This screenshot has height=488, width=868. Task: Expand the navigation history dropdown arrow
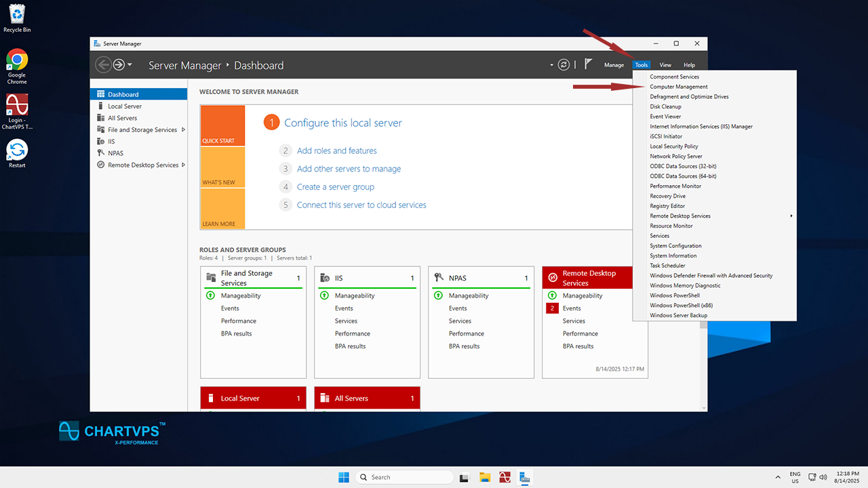pyautogui.click(x=130, y=65)
